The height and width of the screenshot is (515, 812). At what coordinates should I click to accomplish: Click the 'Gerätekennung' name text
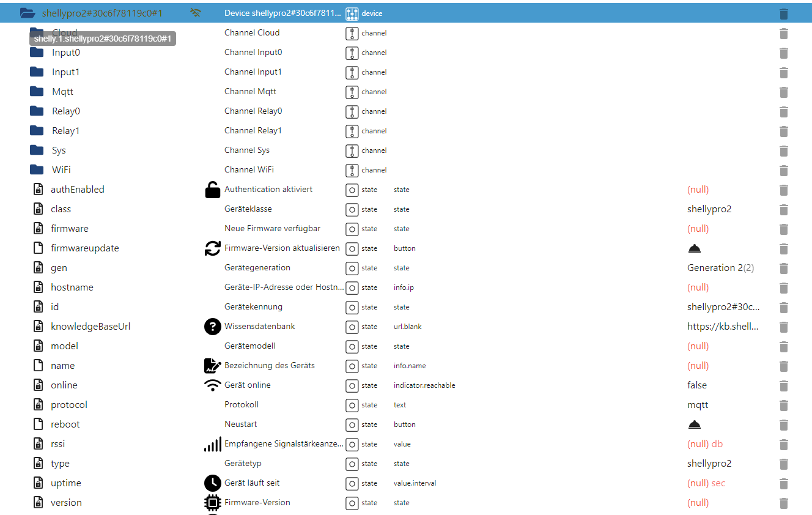click(x=253, y=307)
